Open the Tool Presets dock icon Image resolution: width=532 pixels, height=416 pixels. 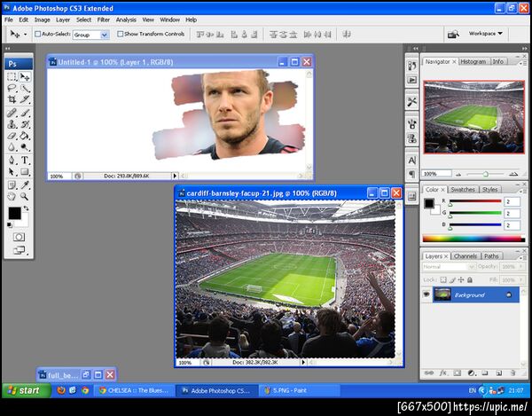412,101
